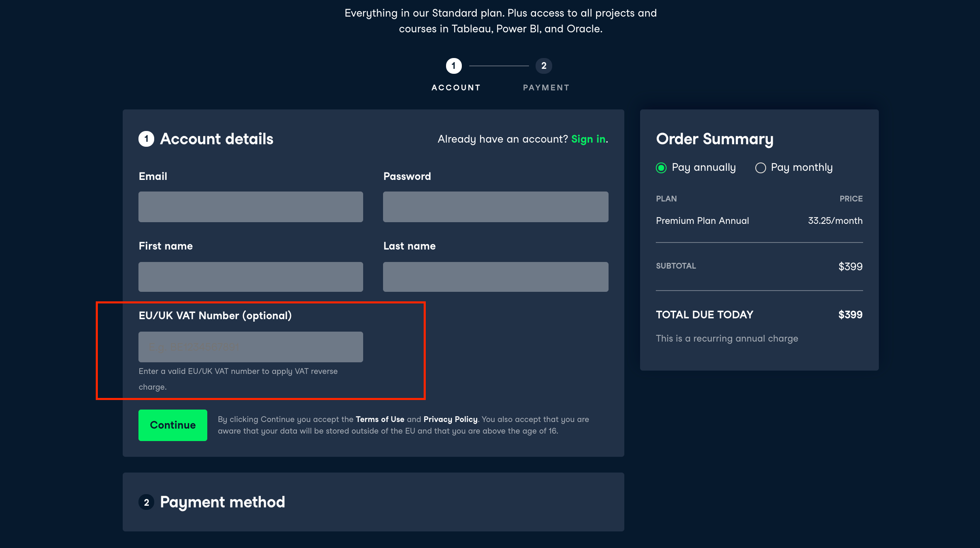This screenshot has width=980, height=548.
Task: Open the Privacy Policy link
Action: [450, 419]
